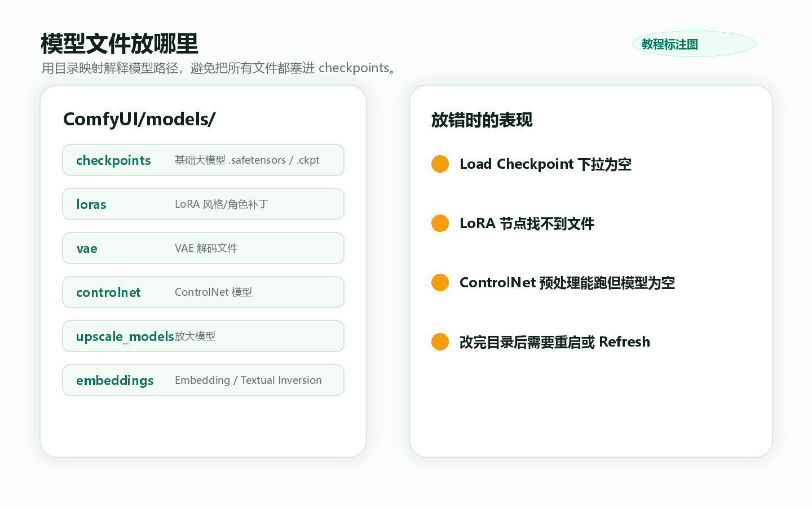Click the description 基础大模型 .safetensors / .ckpt
Image resolution: width=812 pixels, height=508 pixels.
[x=247, y=160]
